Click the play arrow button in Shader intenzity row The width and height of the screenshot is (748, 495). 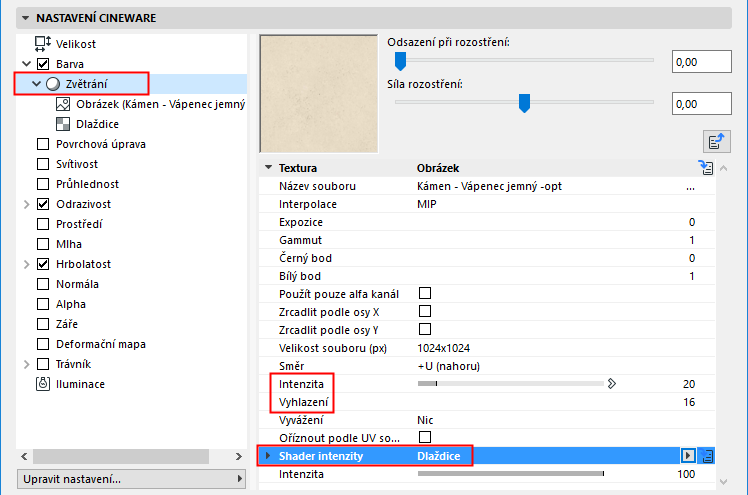688,456
